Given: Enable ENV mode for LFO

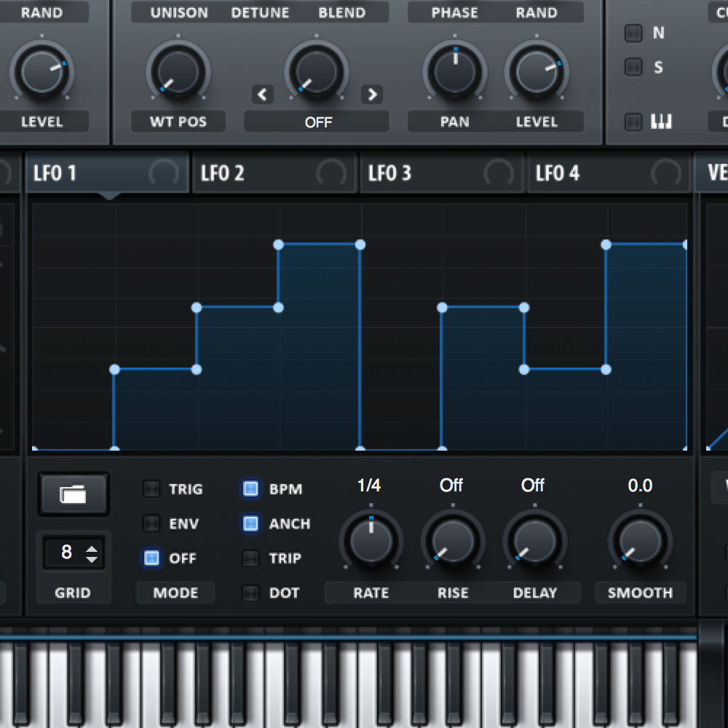Looking at the screenshot, I should click(x=151, y=523).
